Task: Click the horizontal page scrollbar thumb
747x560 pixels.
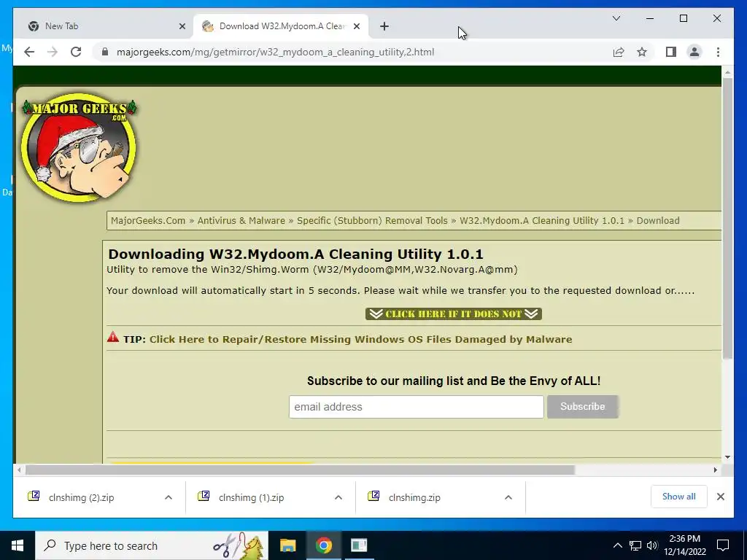Action: [x=300, y=470]
